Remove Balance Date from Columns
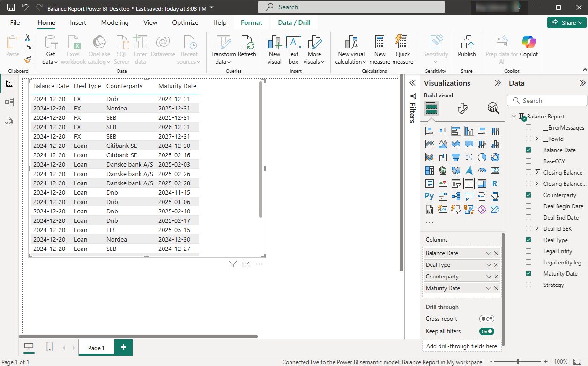 tap(497, 253)
